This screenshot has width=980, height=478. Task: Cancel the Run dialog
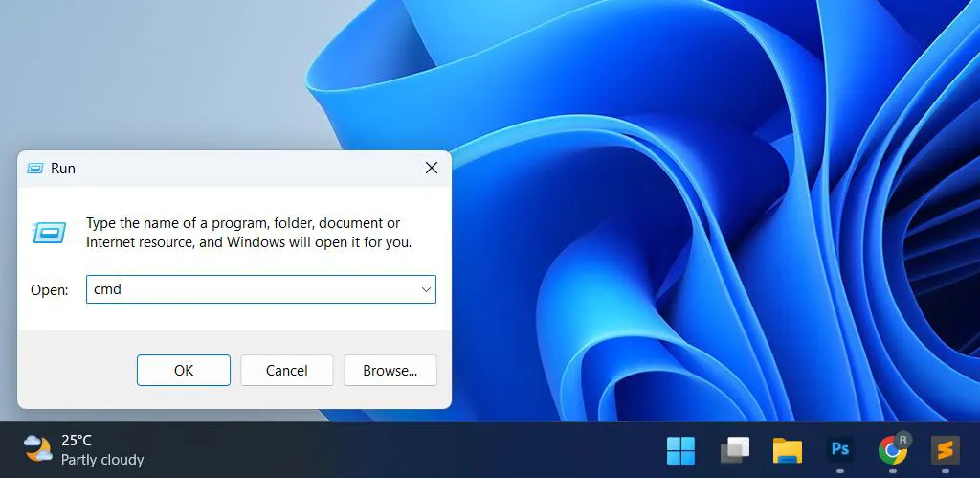pyautogui.click(x=287, y=371)
